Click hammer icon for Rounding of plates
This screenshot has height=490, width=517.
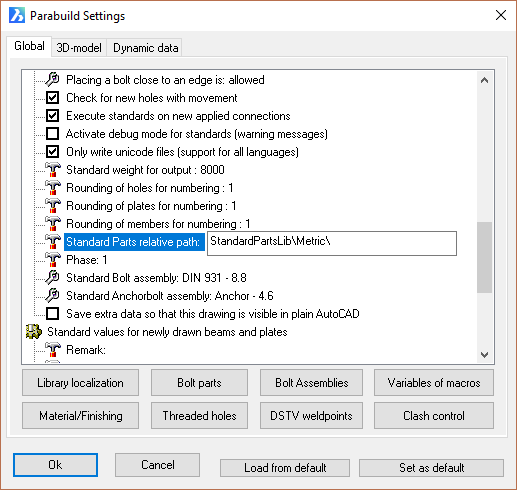coord(53,206)
